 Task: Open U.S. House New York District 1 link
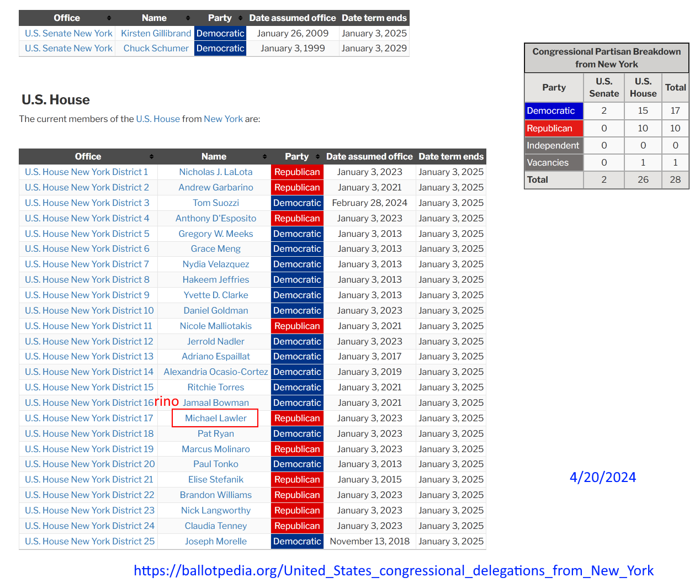[x=87, y=172]
